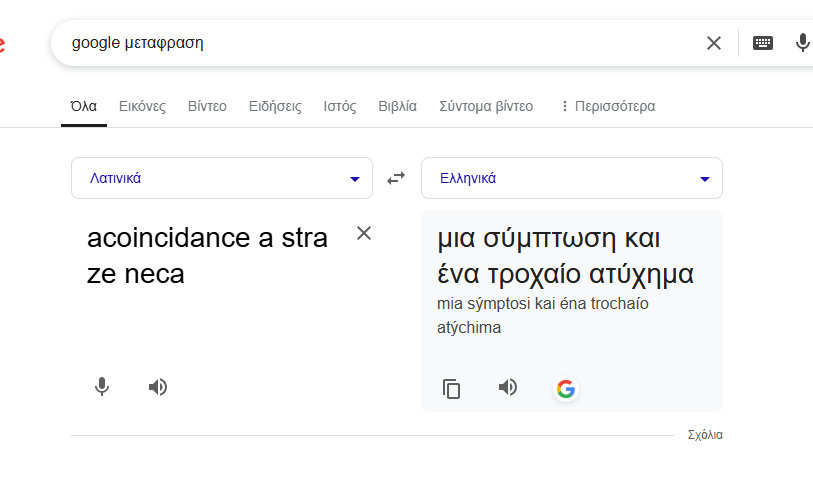The image size is (813, 484).
Task: Click into the source text input area
Action: [210, 300]
